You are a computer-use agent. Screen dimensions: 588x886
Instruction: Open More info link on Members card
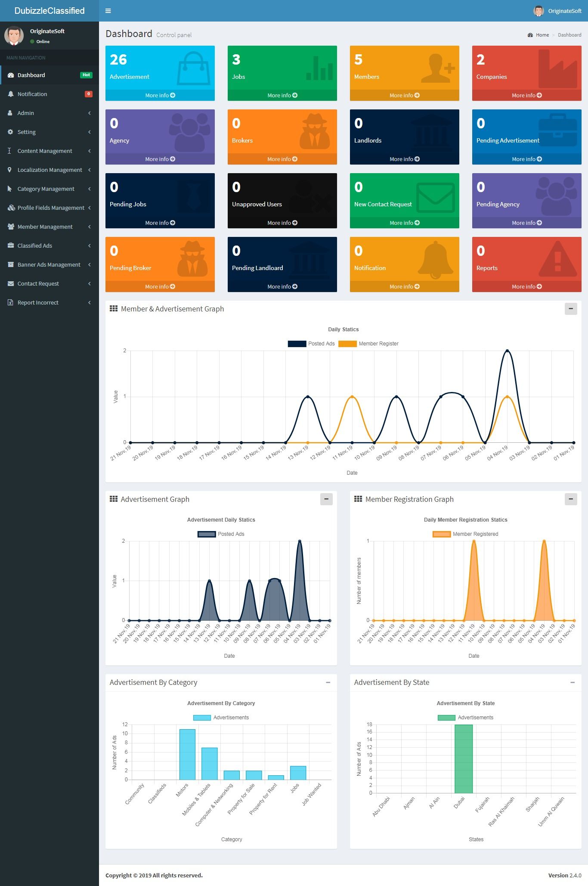[x=404, y=95]
